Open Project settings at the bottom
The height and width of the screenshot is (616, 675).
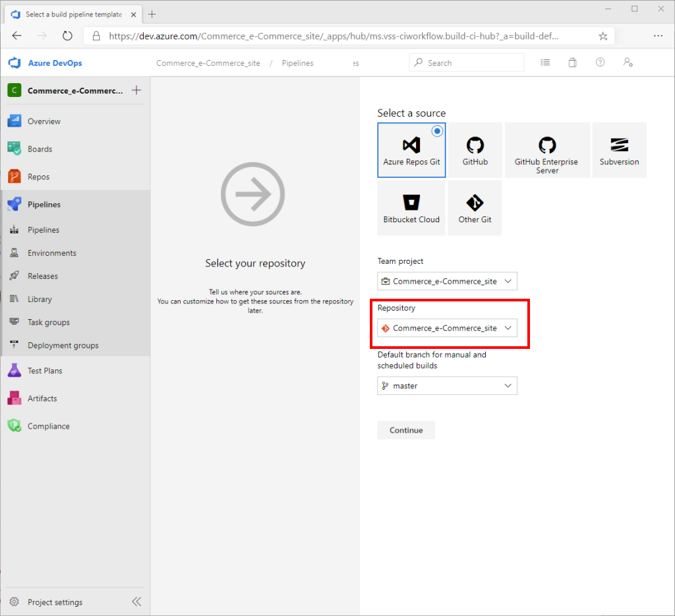pos(55,601)
